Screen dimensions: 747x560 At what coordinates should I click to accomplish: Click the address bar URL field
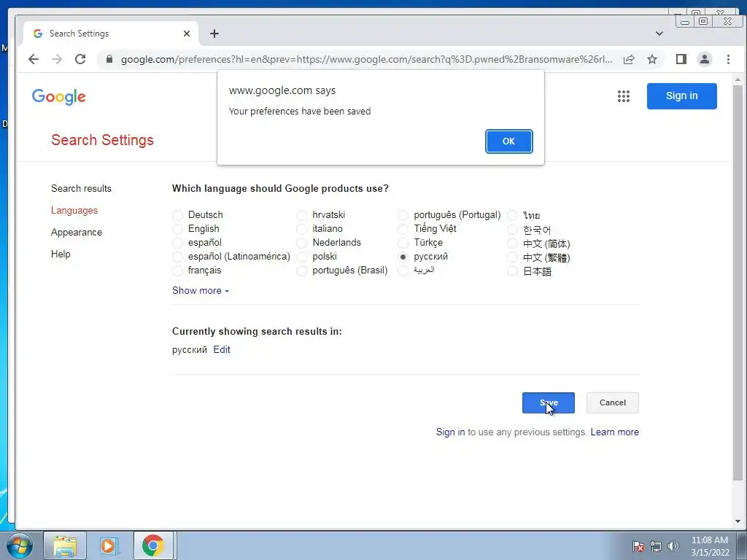tap(366, 59)
